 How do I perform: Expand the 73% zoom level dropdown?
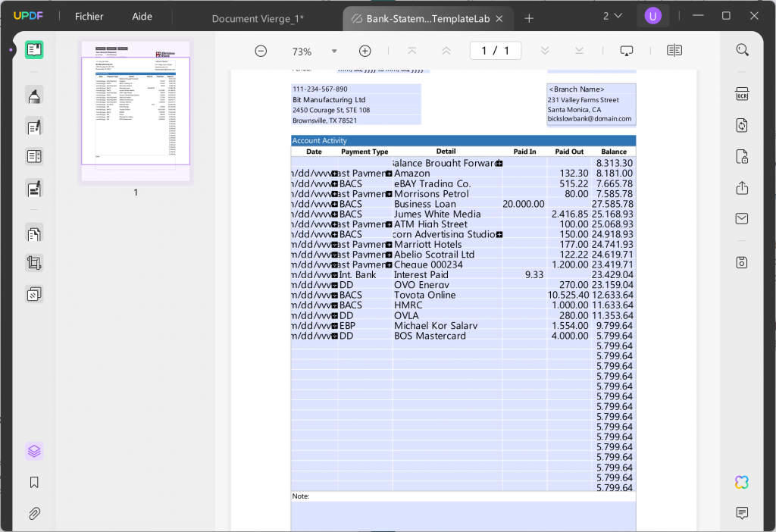coord(334,52)
